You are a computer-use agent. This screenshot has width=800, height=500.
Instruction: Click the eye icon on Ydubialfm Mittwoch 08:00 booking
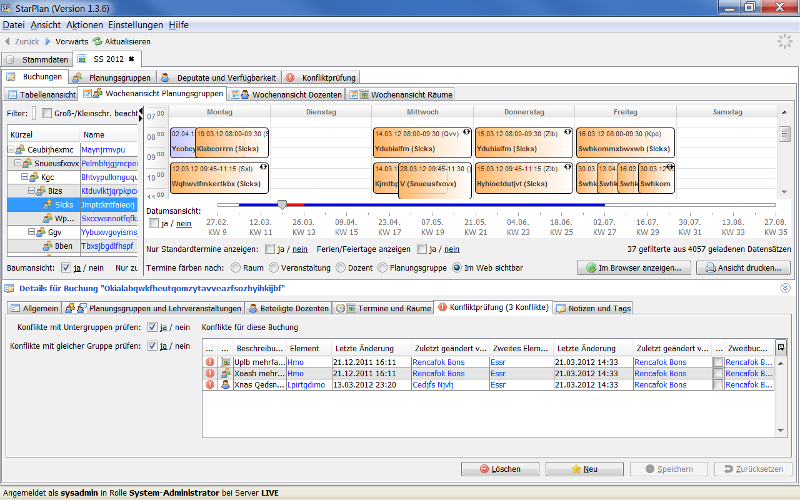466,132
